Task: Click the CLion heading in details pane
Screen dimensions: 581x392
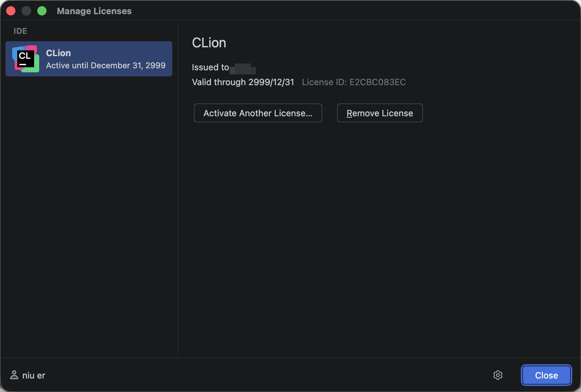Action: pos(209,43)
